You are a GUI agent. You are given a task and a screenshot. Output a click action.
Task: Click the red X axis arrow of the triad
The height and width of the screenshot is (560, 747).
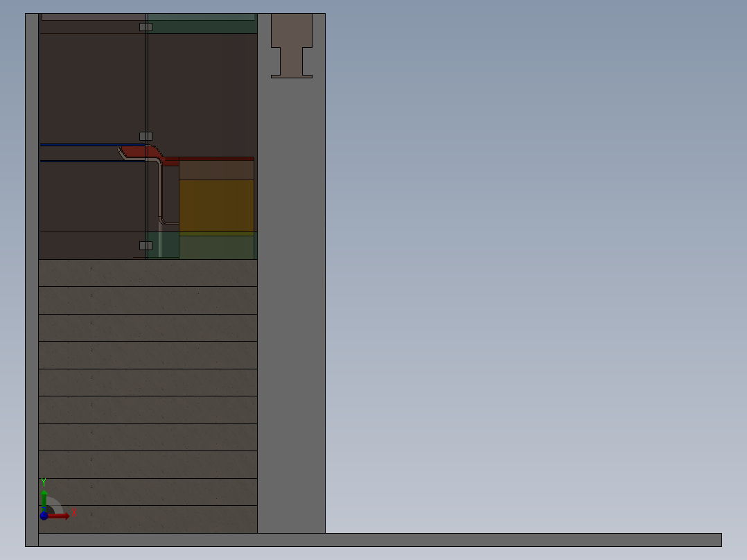click(59, 516)
